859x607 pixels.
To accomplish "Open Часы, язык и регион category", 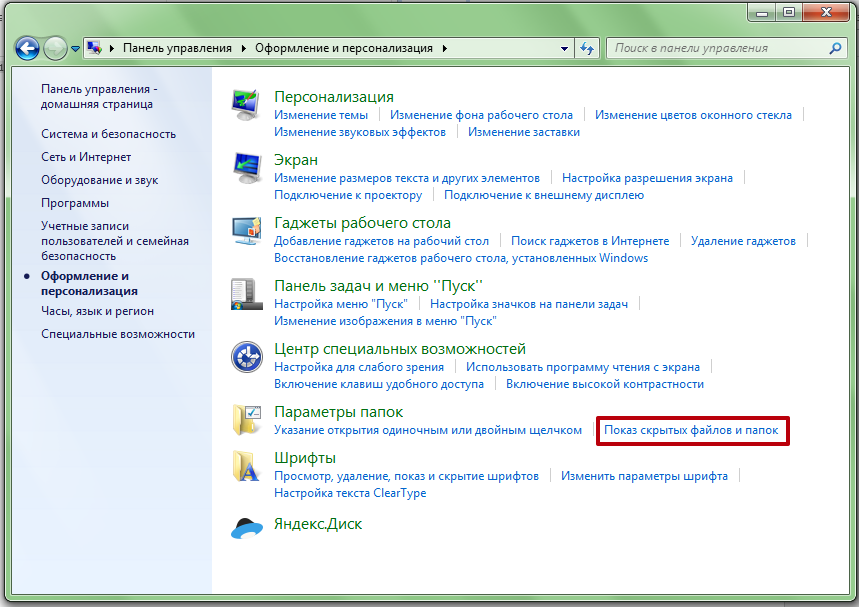I will click(98, 311).
